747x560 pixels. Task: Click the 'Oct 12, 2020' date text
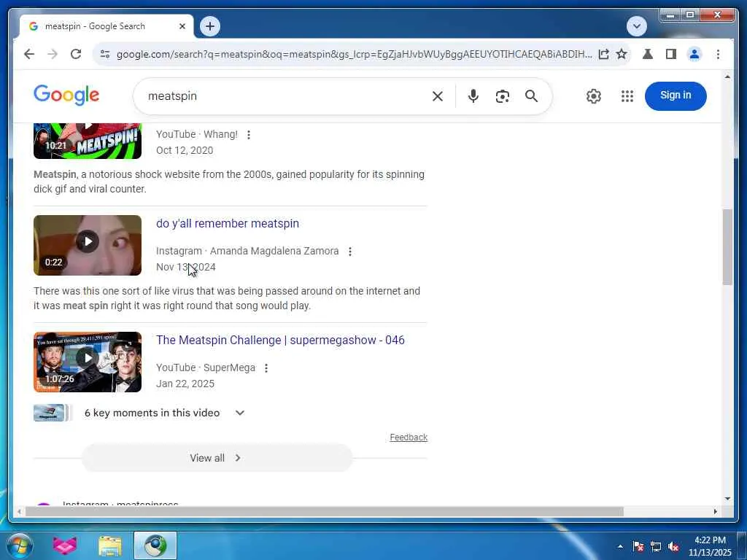[185, 150]
